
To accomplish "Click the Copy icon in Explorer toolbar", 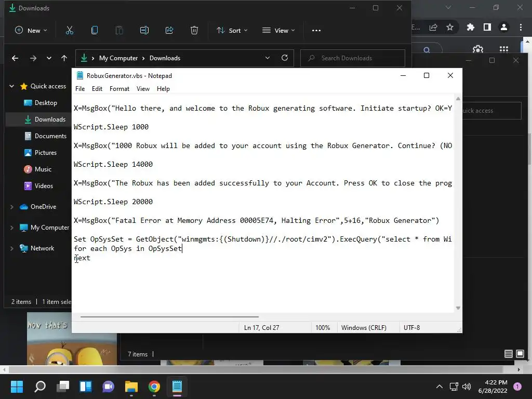I will (x=95, y=31).
